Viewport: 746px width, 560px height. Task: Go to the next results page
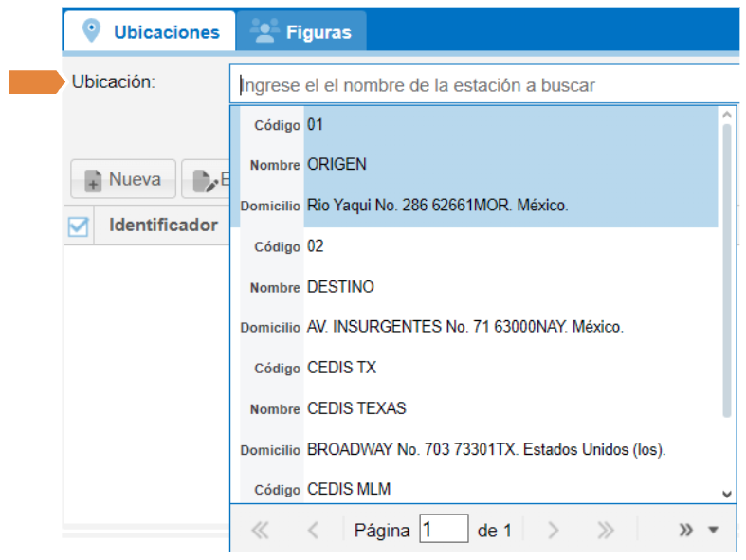tap(555, 531)
